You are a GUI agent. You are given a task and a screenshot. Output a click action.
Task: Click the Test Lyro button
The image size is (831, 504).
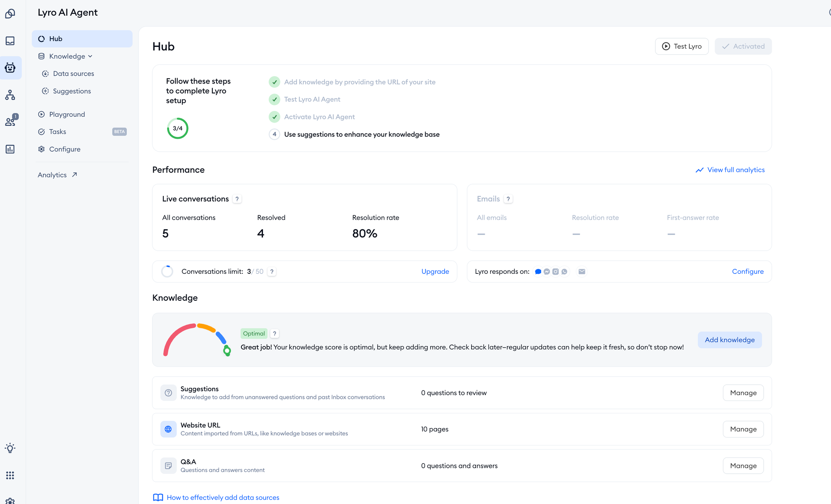pos(682,47)
